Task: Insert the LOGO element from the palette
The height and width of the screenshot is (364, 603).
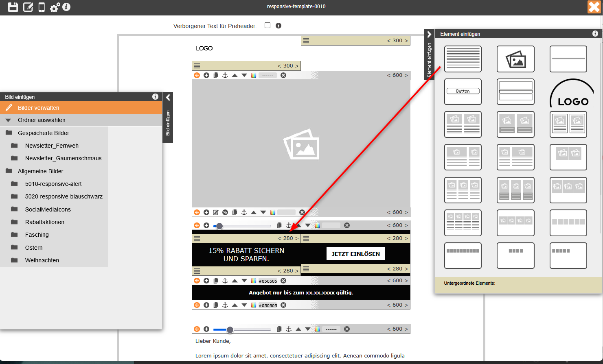Action: pos(568,92)
